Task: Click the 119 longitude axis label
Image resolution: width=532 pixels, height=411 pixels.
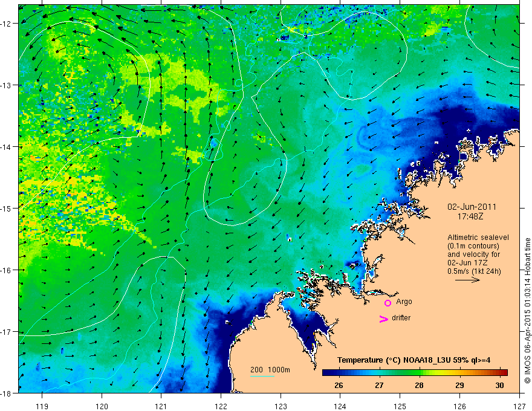Action: 42,406
